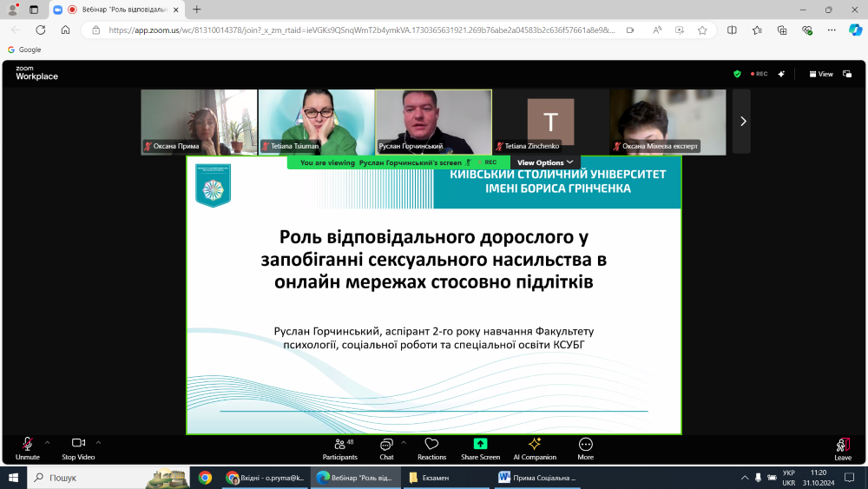Expand the audio options arrow beside Unmute
The width and height of the screenshot is (868, 489).
pos(47,442)
